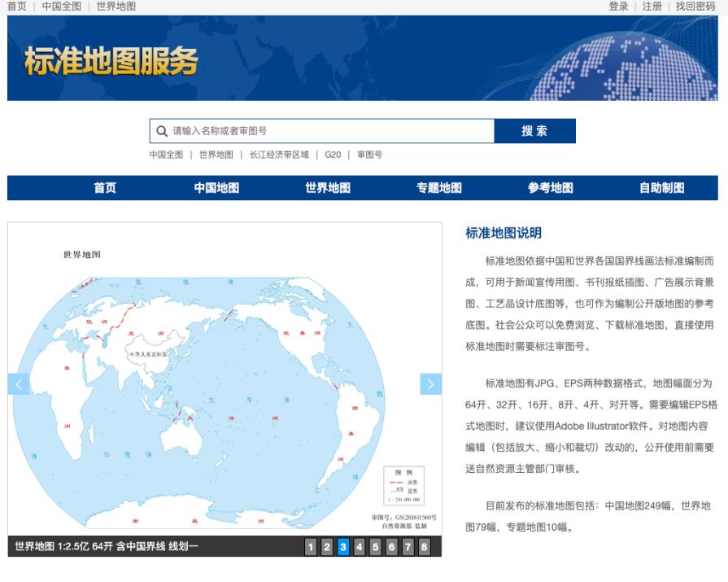Open 自助制图 navigation tab
Screen dimensions: 728x582
tap(662, 188)
